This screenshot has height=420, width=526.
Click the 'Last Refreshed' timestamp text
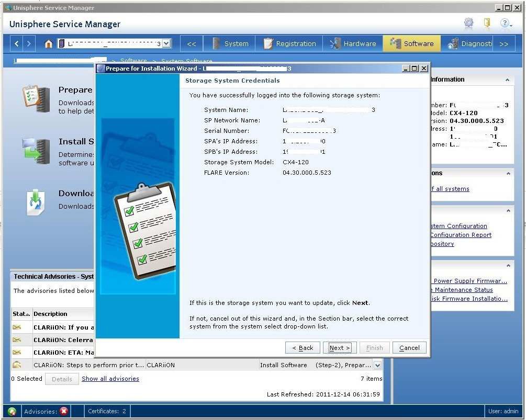(323, 394)
